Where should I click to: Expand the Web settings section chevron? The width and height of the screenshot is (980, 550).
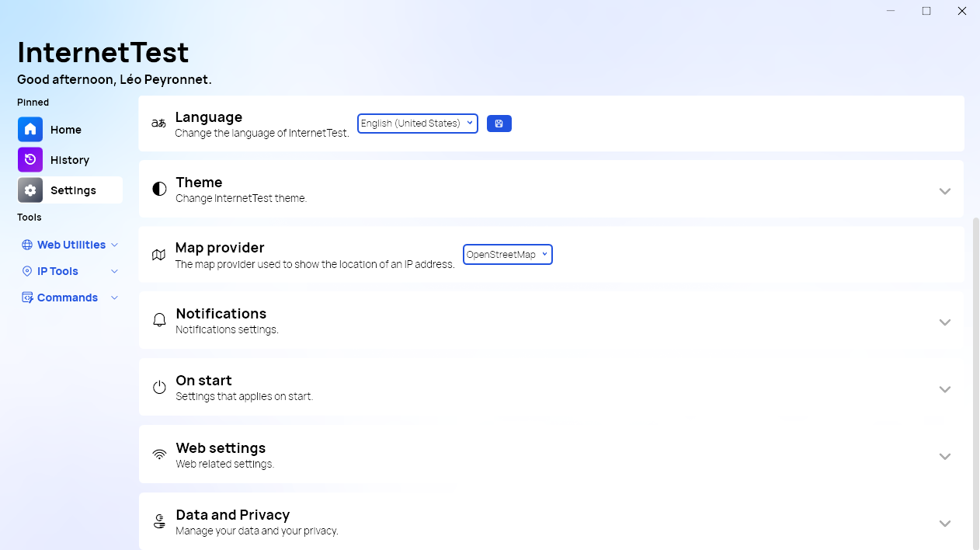coord(945,457)
